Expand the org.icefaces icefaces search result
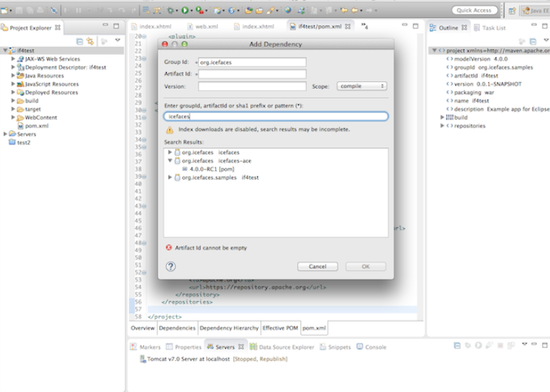The width and height of the screenshot is (550, 392). click(170, 152)
